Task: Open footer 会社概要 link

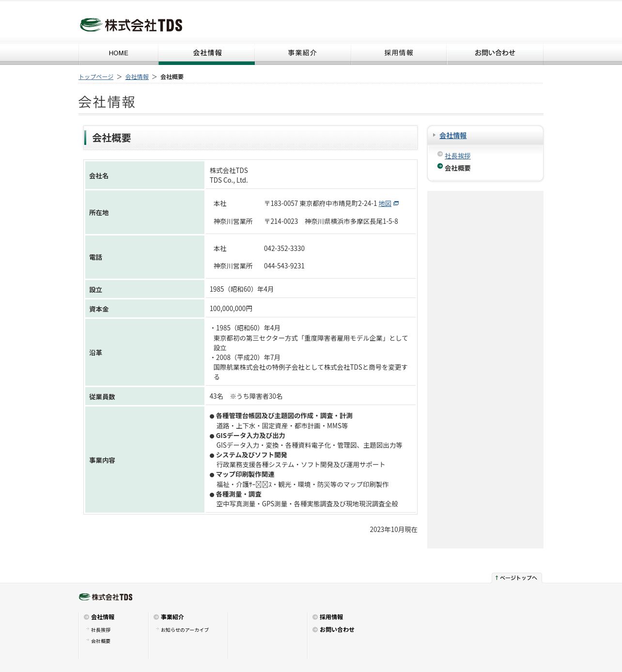Action: (x=101, y=641)
